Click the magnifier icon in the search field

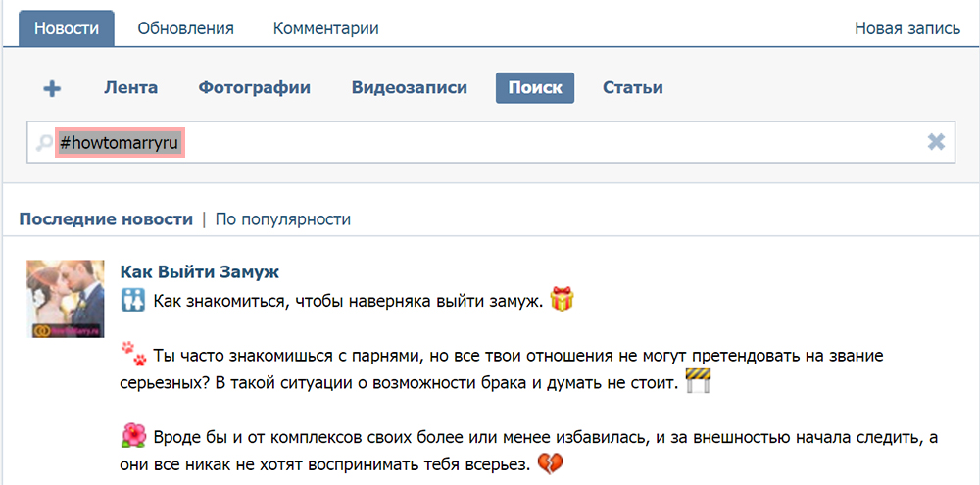pos(44,143)
